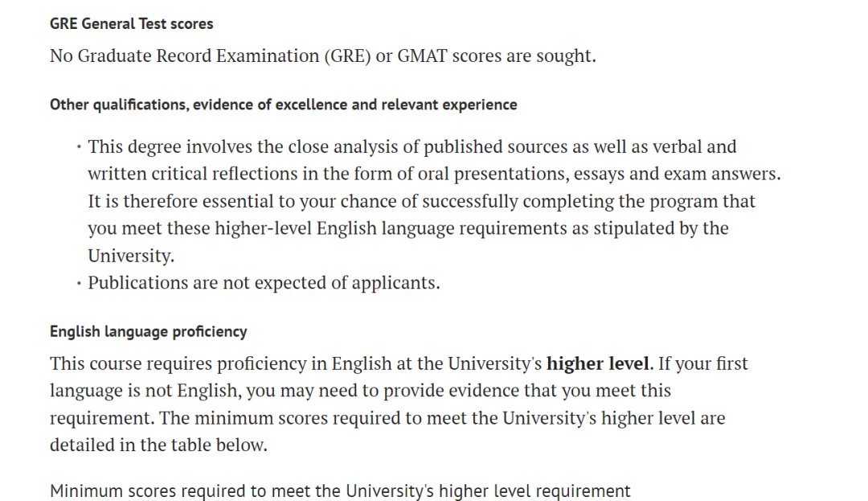Screen dimensions: 868x501
Task: Click the second bullet point marker
Action: tap(79, 283)
